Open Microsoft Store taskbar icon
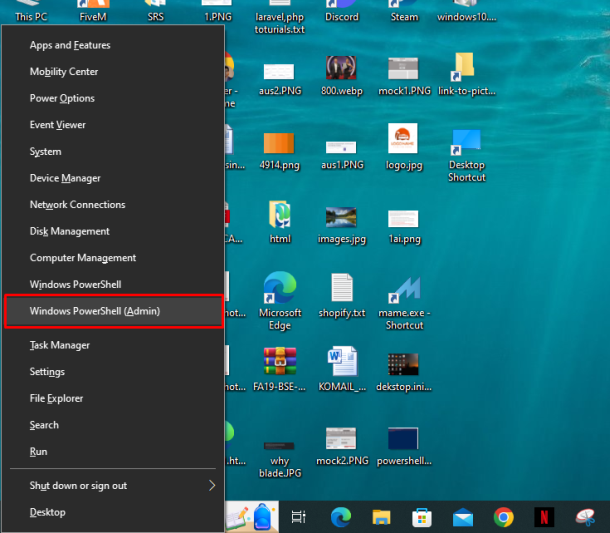Viewport: 610px width, 533px height. (x=422, y=516)
